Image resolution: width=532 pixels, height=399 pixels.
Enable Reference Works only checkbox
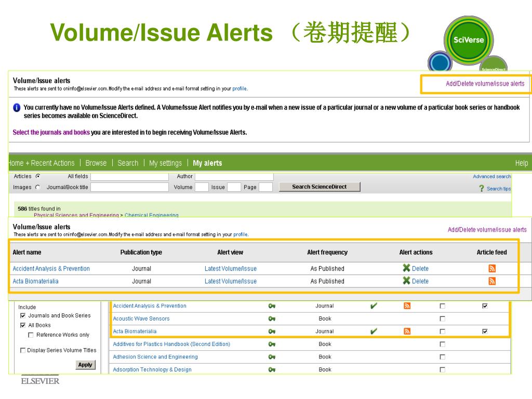point(31,335)
